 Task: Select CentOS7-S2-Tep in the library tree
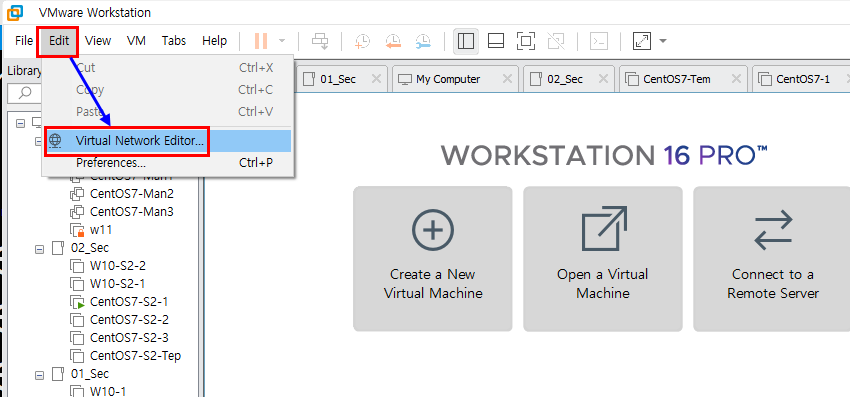coord(135,356)
